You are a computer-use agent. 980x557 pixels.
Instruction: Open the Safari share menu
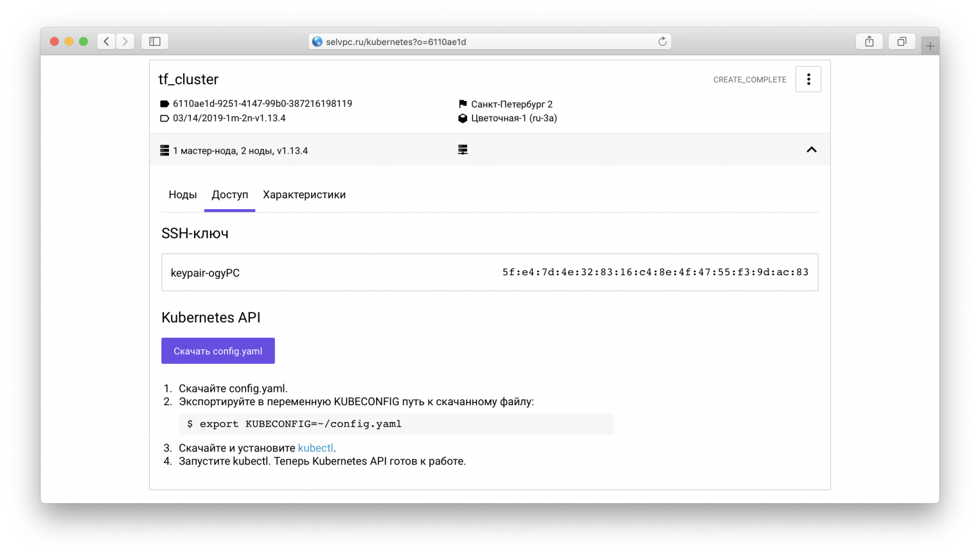click(x=869, y=42)
